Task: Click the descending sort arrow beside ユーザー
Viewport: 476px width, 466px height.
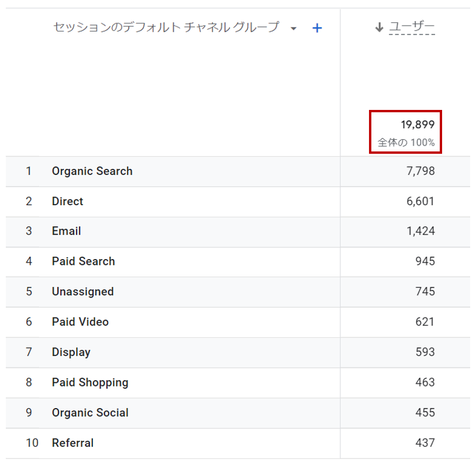Action: (x=379, y=27)
